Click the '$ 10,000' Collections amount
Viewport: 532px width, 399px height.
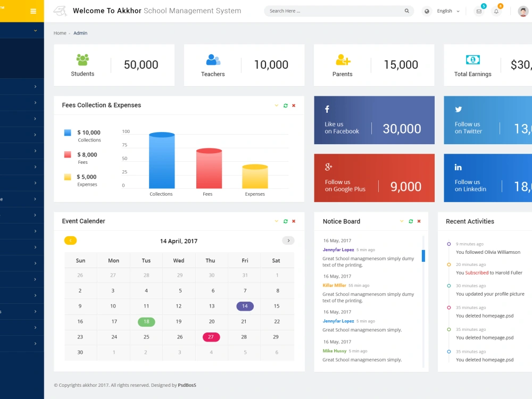point(89,132)
